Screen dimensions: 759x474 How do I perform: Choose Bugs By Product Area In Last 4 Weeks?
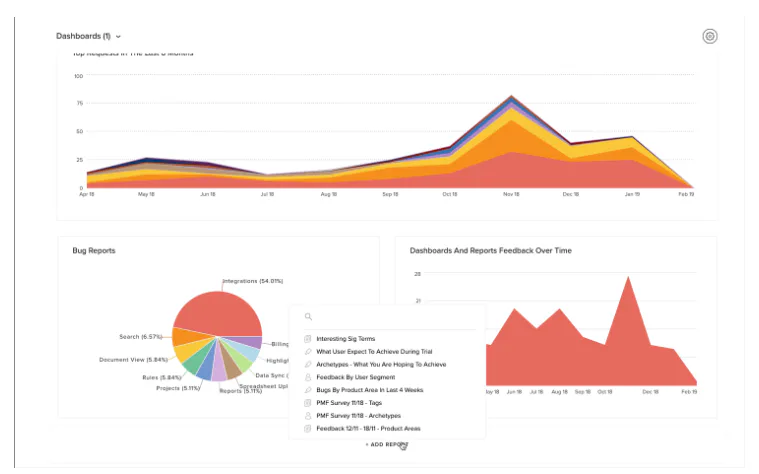tap(369, 390)
